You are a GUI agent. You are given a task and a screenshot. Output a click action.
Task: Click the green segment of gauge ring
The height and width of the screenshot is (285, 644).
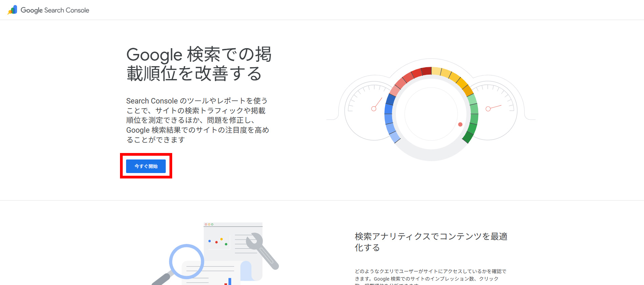pos(473,117)
